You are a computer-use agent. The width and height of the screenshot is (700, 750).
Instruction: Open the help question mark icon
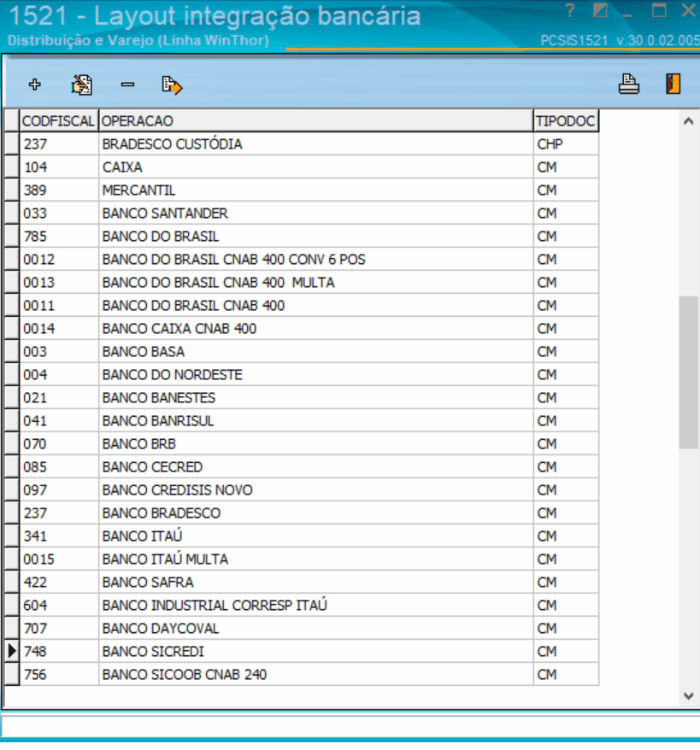(569, 10)
